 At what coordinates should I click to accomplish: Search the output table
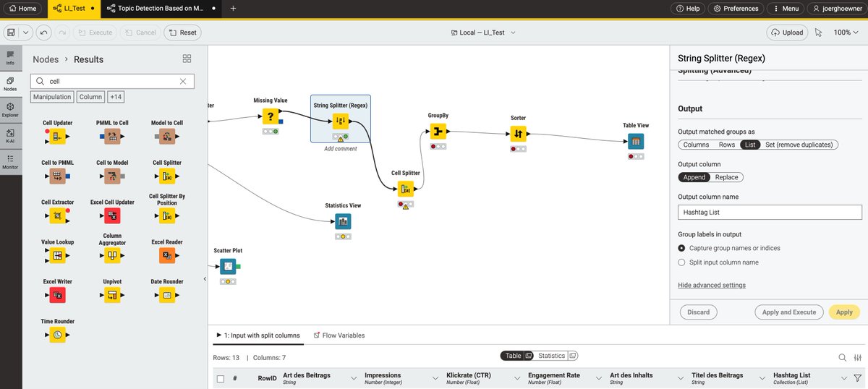[842, 357]
